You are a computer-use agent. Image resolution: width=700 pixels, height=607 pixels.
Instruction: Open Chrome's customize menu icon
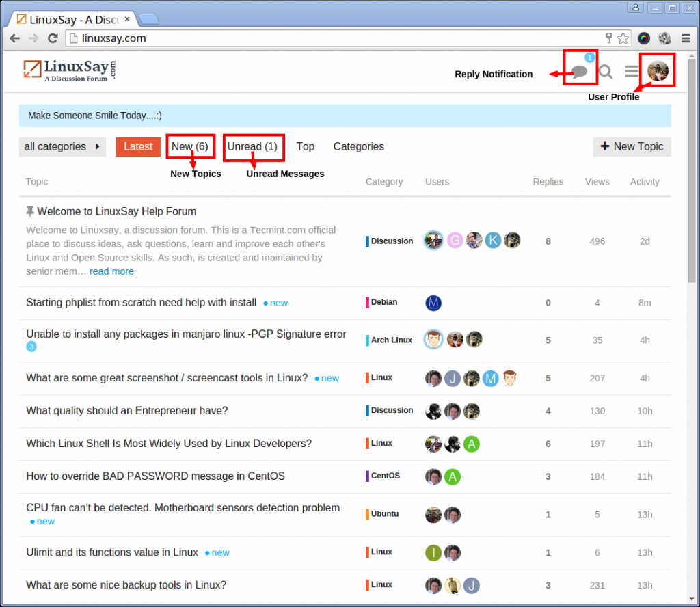point(686,38)
